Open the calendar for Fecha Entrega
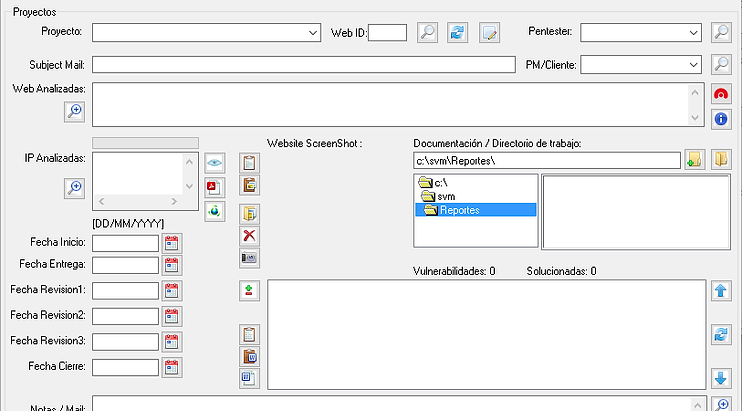The width and height of the screenshot is (742, 411). (x=172, y=265)
